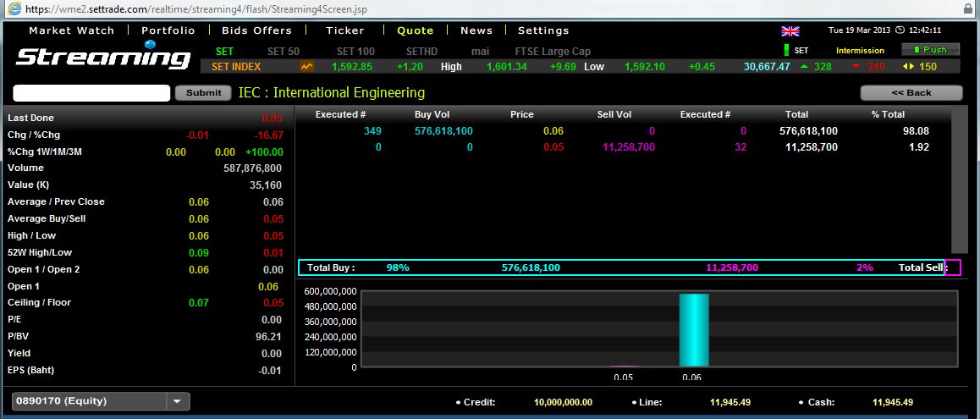Click the market value 30,667.47
This screenshot has width=980, height=419.
767,66
